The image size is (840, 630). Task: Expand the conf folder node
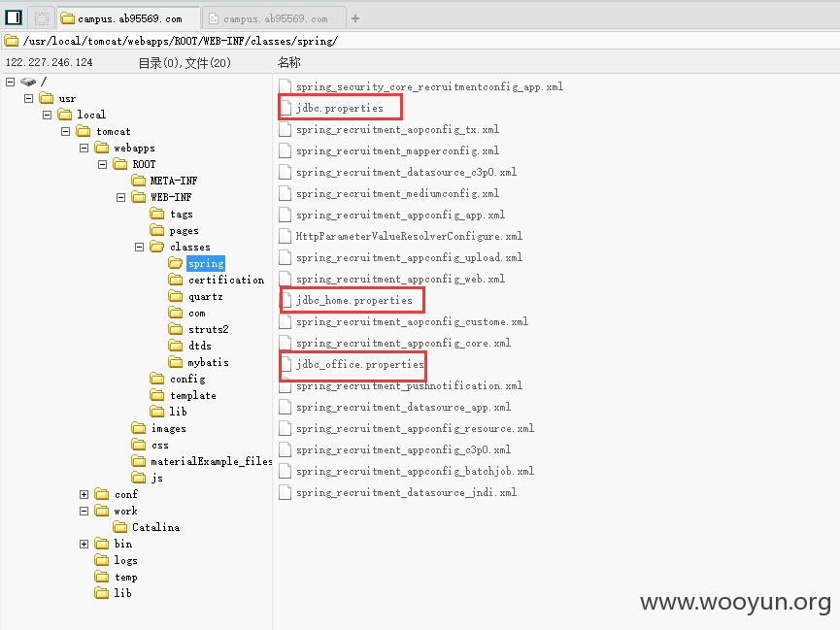coord(84,494)
